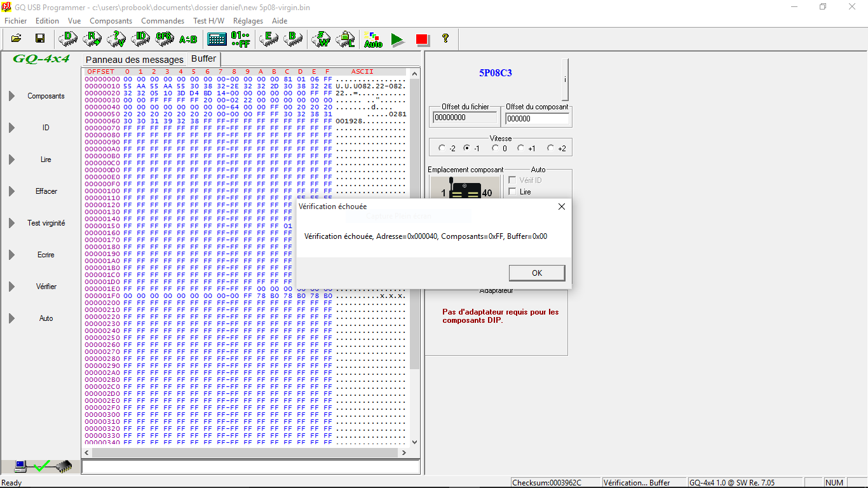Open CFG chip configuration icon

[x=164, y=39]
